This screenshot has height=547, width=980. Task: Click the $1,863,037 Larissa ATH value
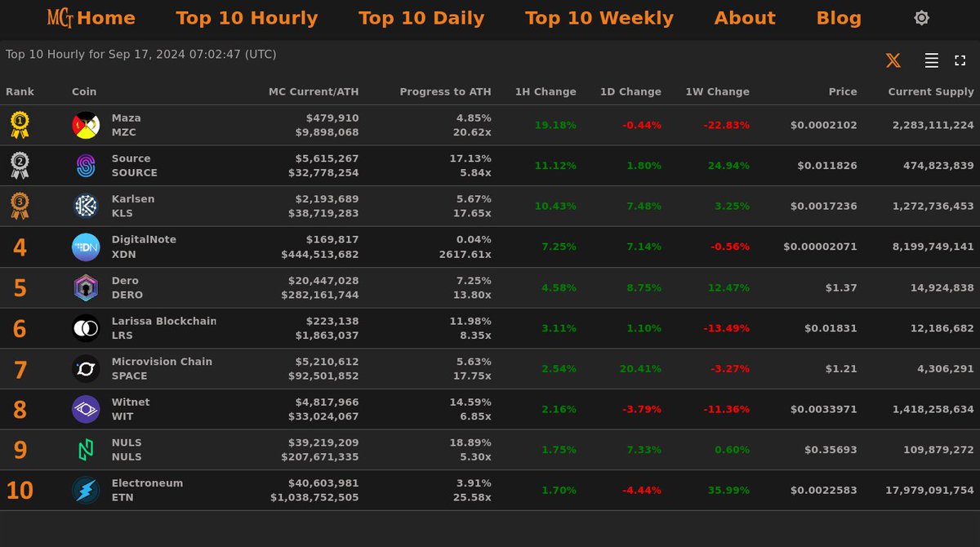tap(327, 335)
